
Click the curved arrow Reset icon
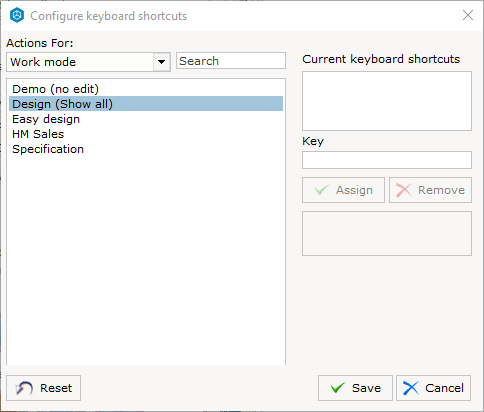[x=24, y=388]
